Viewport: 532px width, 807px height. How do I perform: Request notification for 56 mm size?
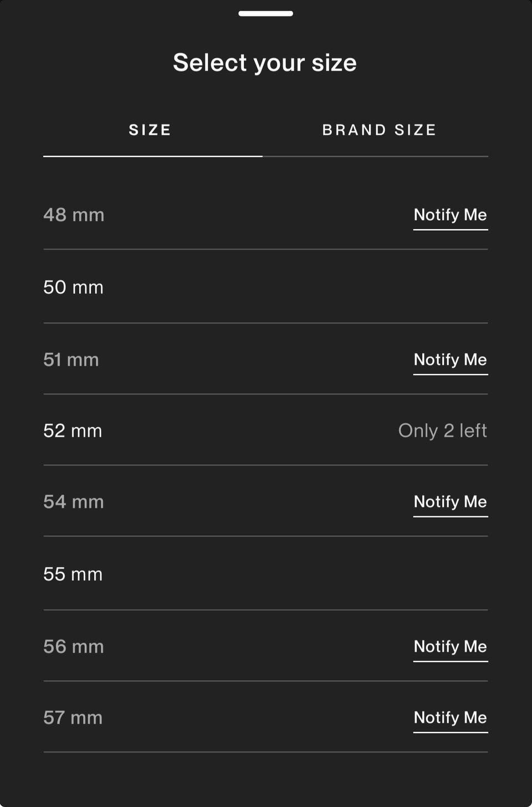(x=451, y=647)
